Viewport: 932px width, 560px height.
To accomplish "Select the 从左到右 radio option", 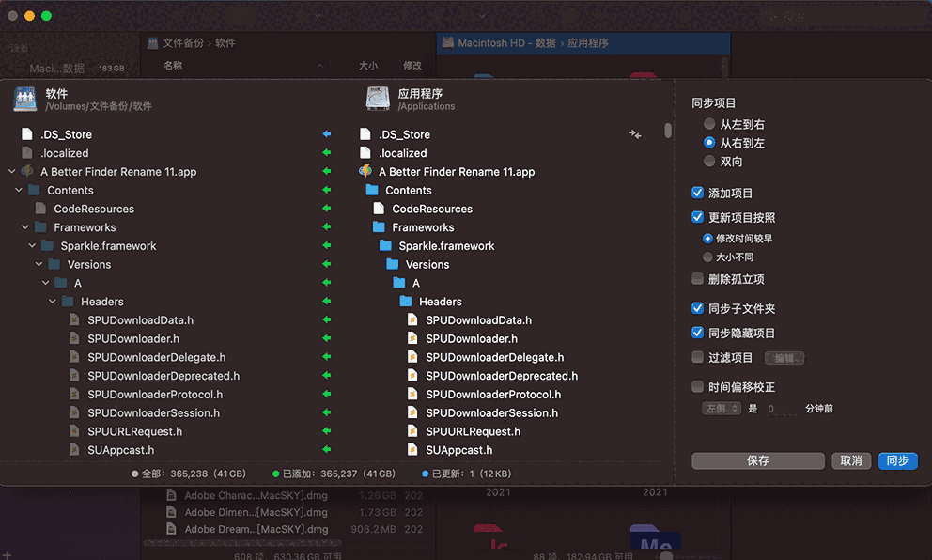I will (x=709, y=124).
